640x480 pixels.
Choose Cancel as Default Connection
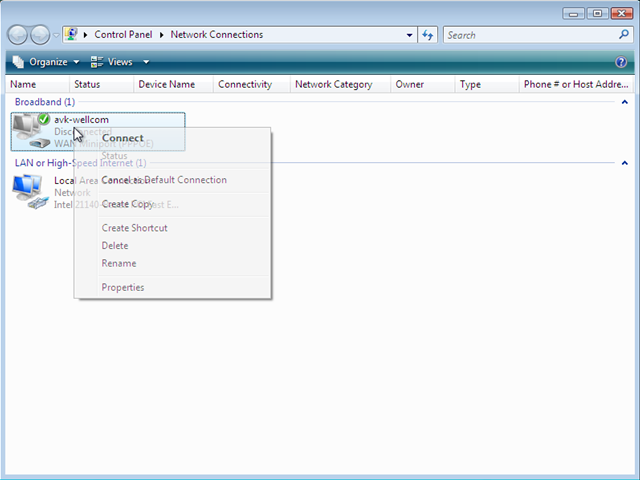pyautogui.click(x=172, y=180)
